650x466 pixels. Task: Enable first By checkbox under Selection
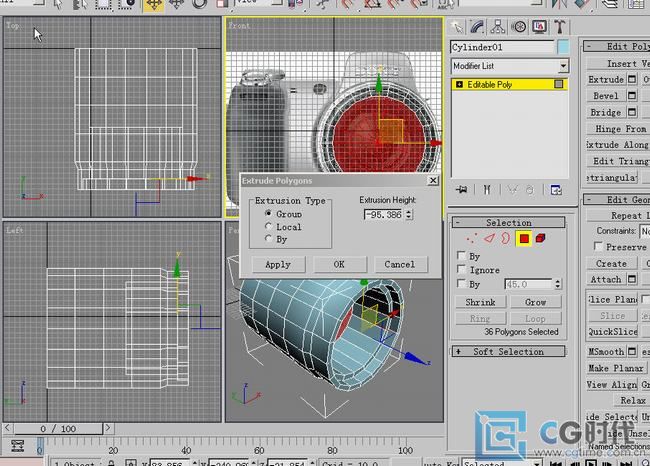(x=461, y=255)
